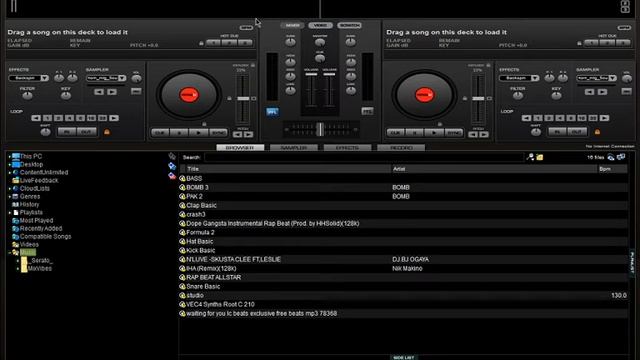Turn the left deck Filter knob
640x360 pixels.
tap(27, 96)
